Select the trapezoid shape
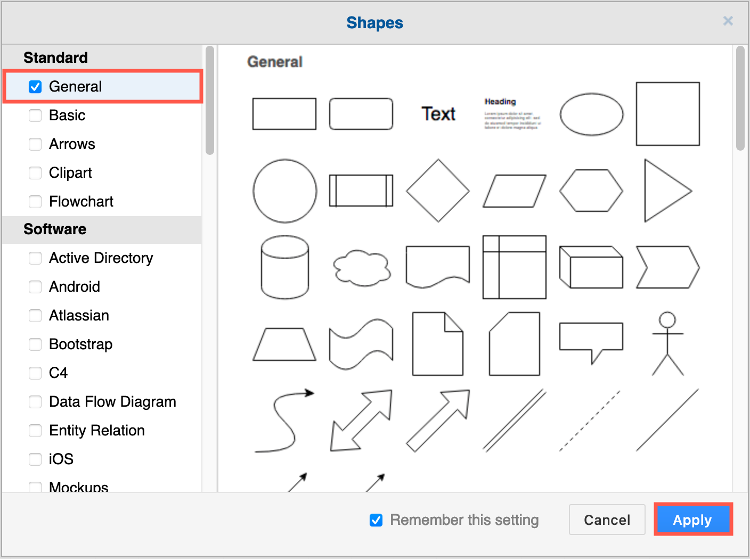750x560 pixels. click(284, 343)
